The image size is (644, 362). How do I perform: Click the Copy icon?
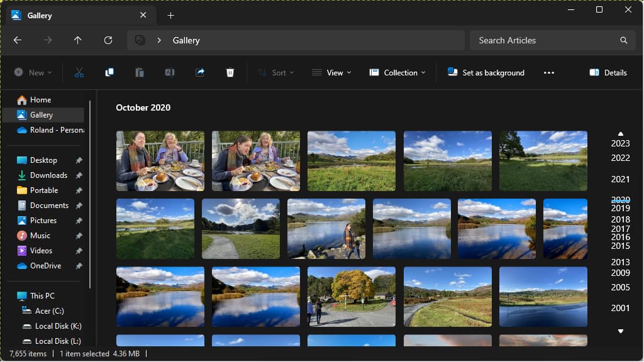click(x=109, y=72)
